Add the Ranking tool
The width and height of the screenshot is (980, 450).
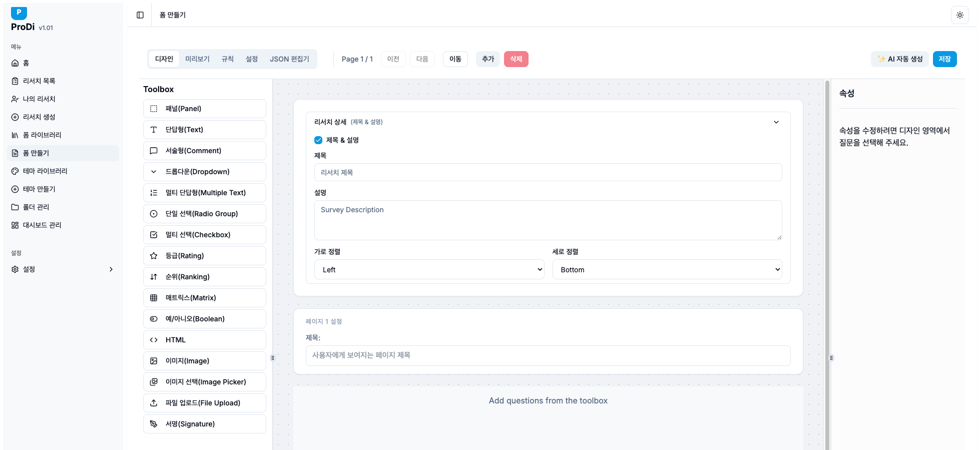(x=204, y=277)
